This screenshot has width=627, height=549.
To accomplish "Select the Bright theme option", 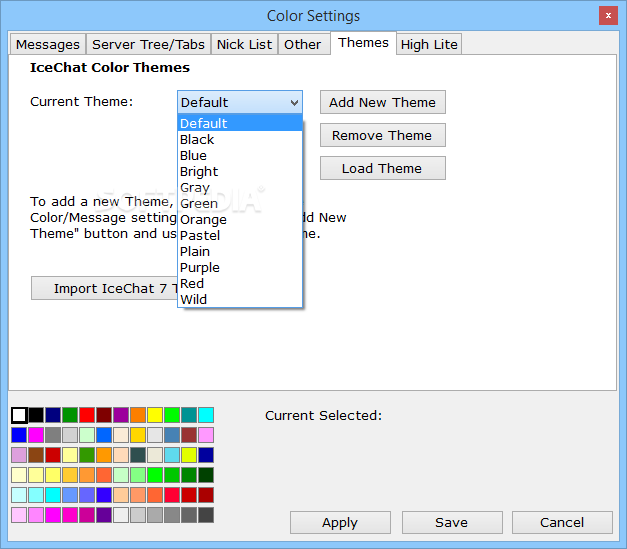I will coord(240,172).
